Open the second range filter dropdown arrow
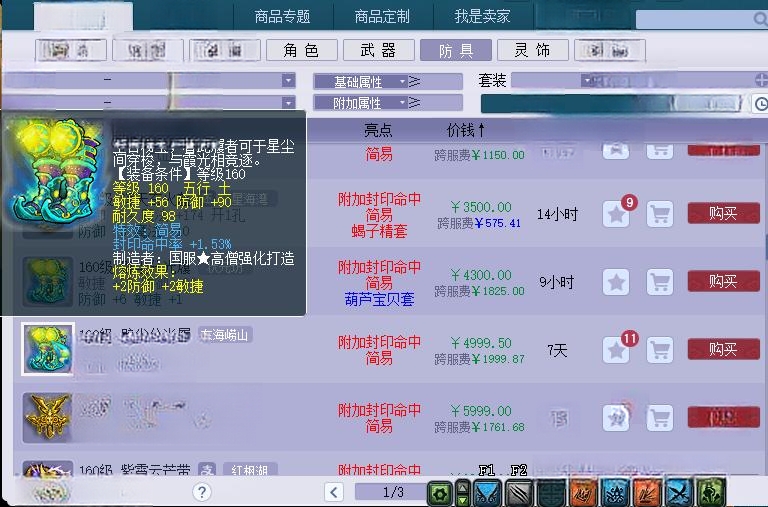 point(288,103)
